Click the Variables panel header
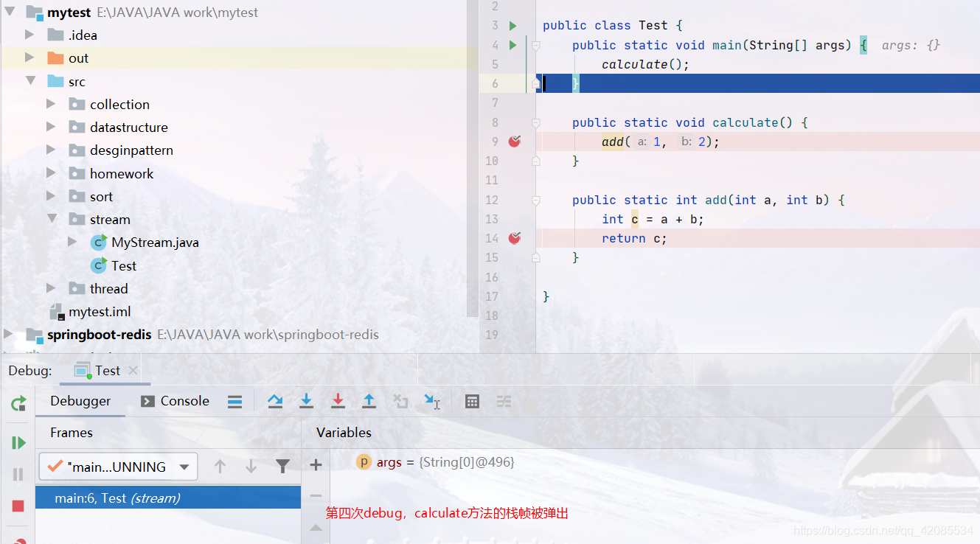980x544 pixels. pos(344,433)
